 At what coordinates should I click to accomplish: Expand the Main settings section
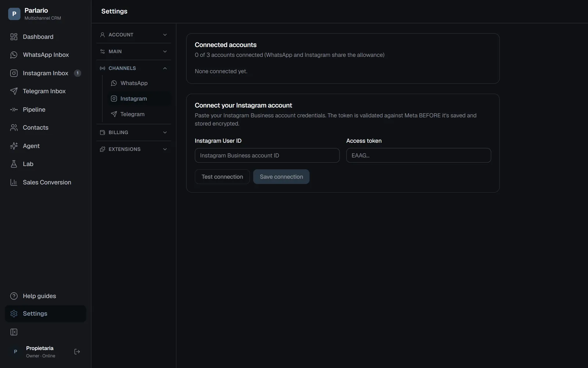pyautogui.click(x=134, y=52)
